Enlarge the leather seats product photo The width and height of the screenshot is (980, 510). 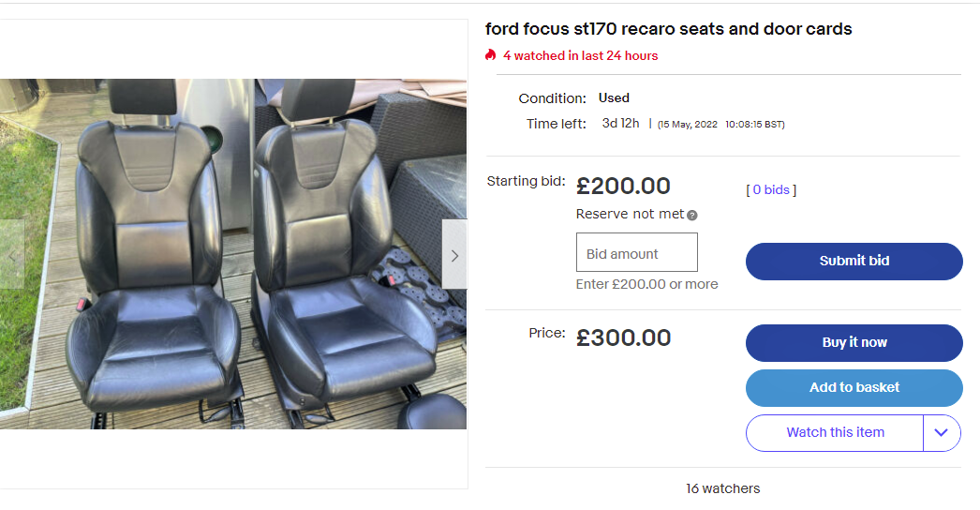(234, 253)
